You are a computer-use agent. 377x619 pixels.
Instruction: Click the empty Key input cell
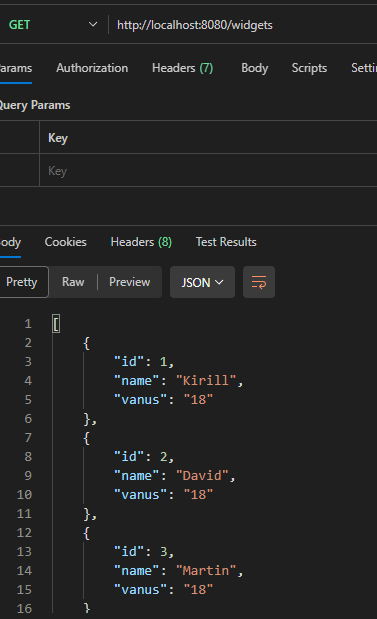208,171
